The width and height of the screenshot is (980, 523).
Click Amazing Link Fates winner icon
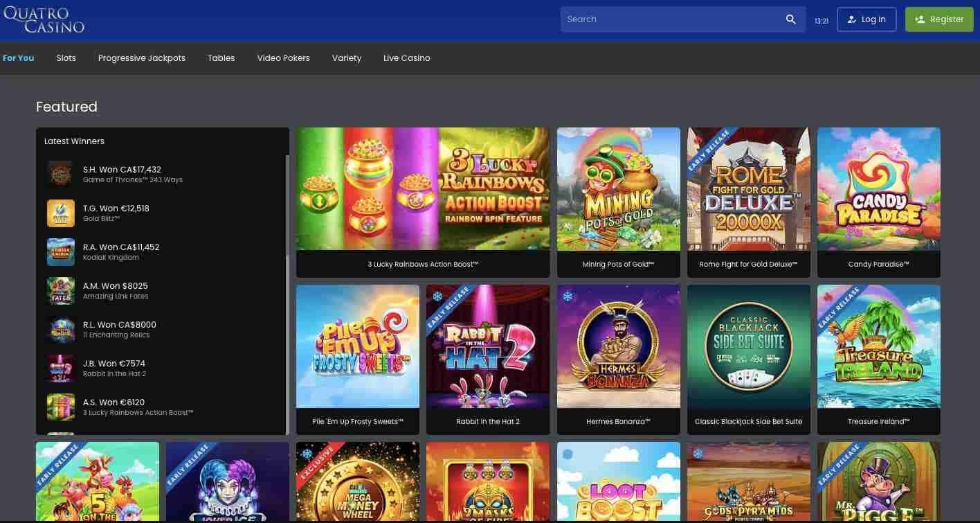(x=60, y=291)
